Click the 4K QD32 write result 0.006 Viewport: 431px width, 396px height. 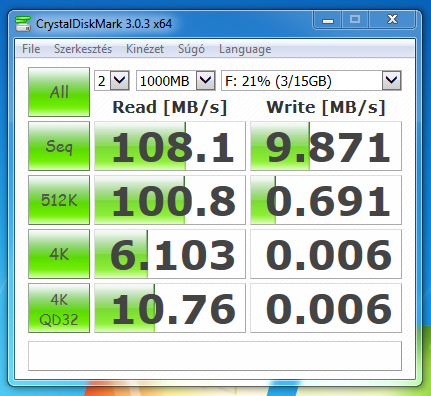(x=326, y=308)
